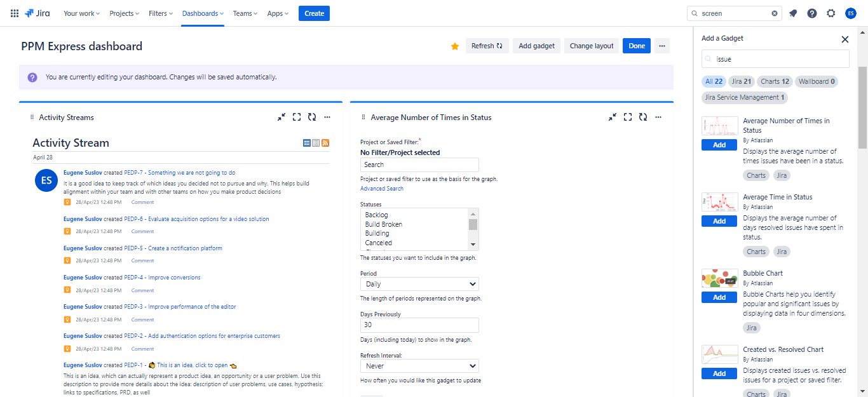Minimize the Average Number of Times in Status gadget
This screenshot has width=868, height=397.
tap(613, 117)
